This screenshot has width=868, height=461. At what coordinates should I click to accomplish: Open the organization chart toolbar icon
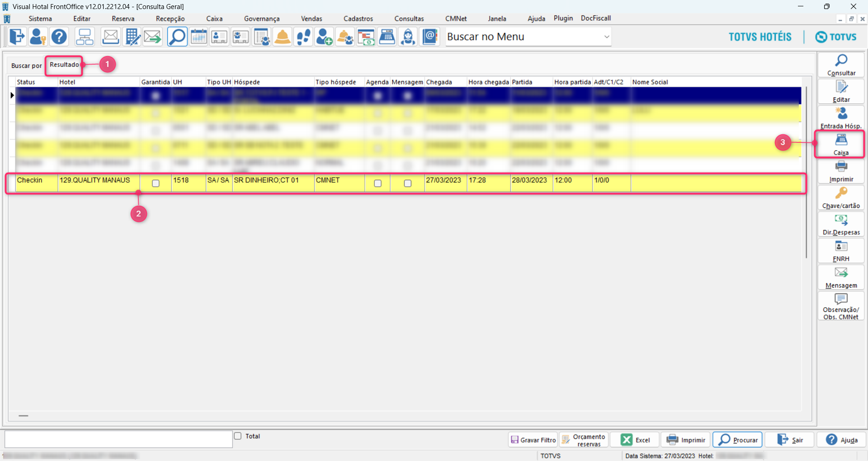pos(85,37)
